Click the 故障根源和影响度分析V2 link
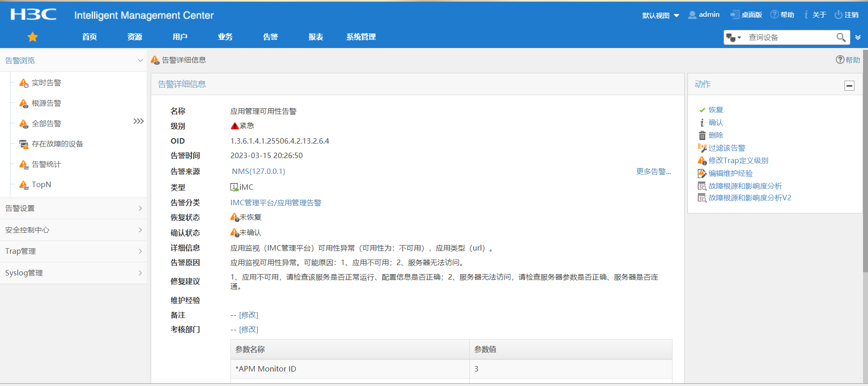This screenshot has height=386, width=868. pos(750,198)
